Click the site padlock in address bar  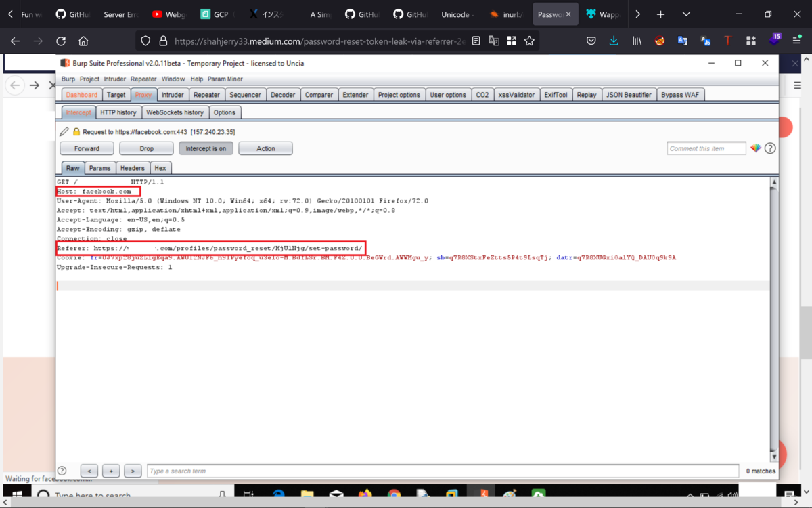[x=162, y=41]
